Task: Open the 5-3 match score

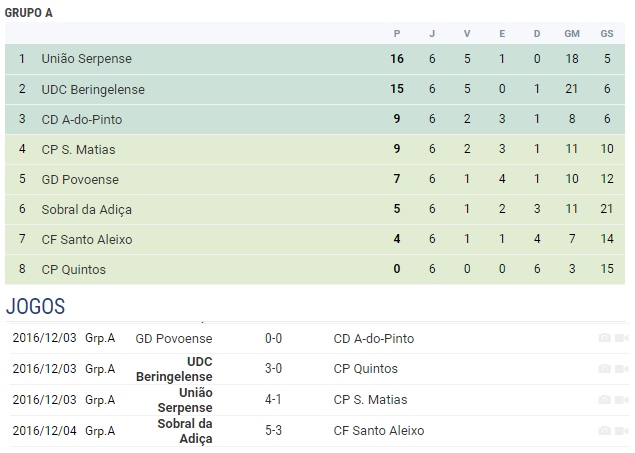Action: (273, 431)
